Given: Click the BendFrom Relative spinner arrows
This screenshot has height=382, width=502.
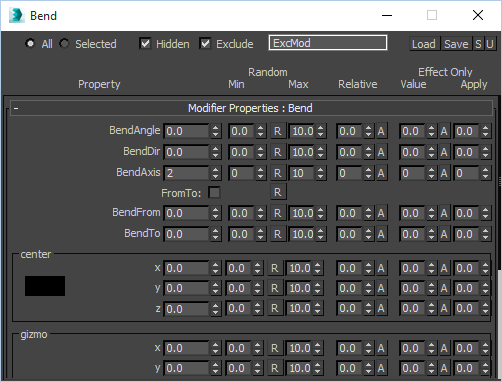Looking at the screenshot, I should pyautogui.click(x=369, y=213).
